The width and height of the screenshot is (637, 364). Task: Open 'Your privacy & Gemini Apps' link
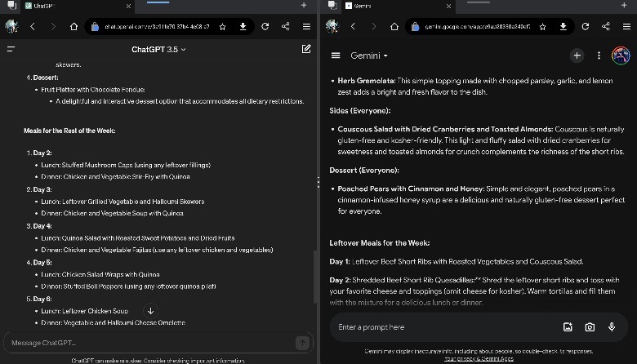(478, 358)
